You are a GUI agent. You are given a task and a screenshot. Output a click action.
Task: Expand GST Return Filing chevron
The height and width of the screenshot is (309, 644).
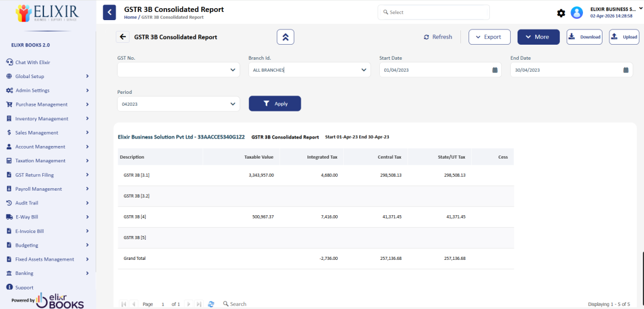[x=87, y=175]
